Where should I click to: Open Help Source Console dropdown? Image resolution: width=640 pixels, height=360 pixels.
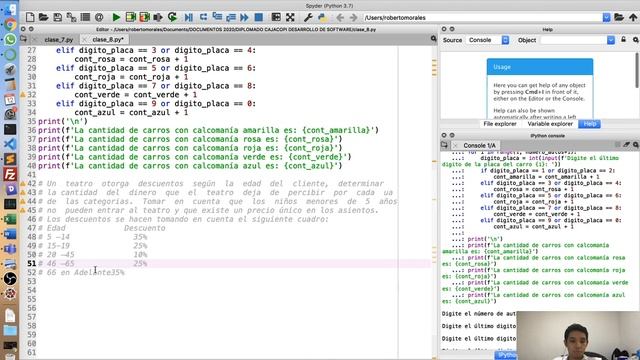point(488,40)
